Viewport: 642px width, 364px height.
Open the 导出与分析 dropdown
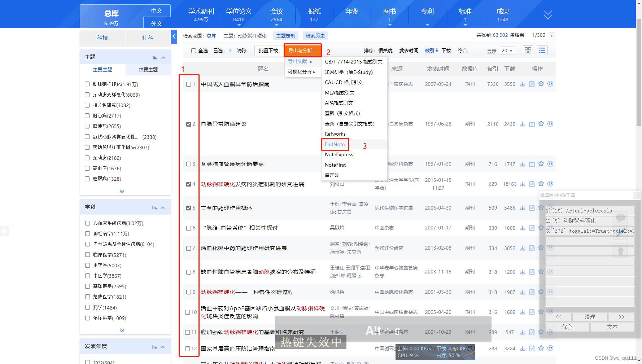click(302, 51)
